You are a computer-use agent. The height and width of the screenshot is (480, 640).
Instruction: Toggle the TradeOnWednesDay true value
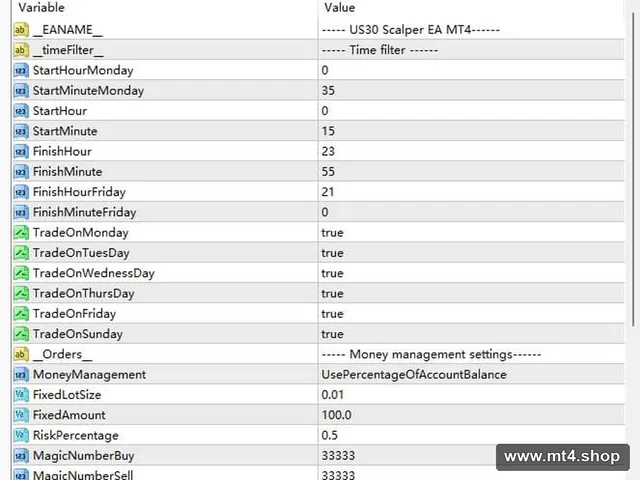pyautogui.click(x=471, y=273)
